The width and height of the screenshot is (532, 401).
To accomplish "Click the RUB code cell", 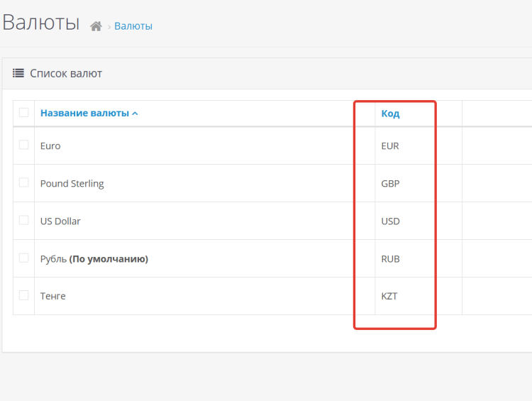I will pos(390,259).
